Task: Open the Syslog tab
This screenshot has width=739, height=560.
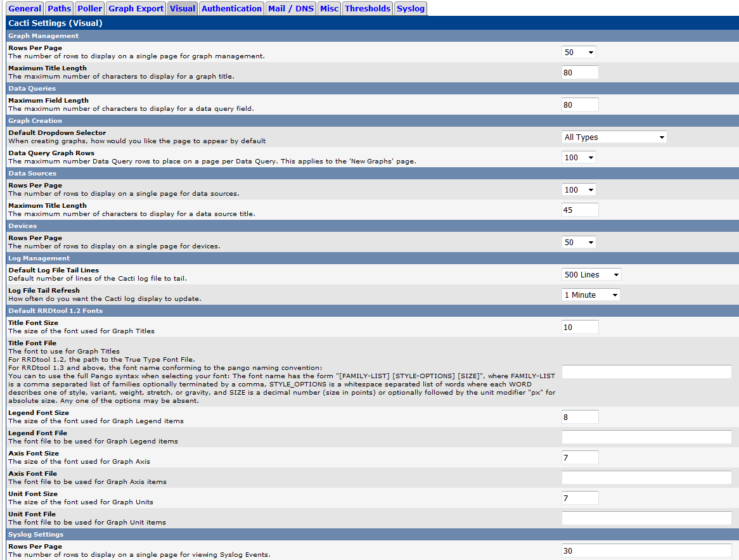Action: tap(410, 9)
